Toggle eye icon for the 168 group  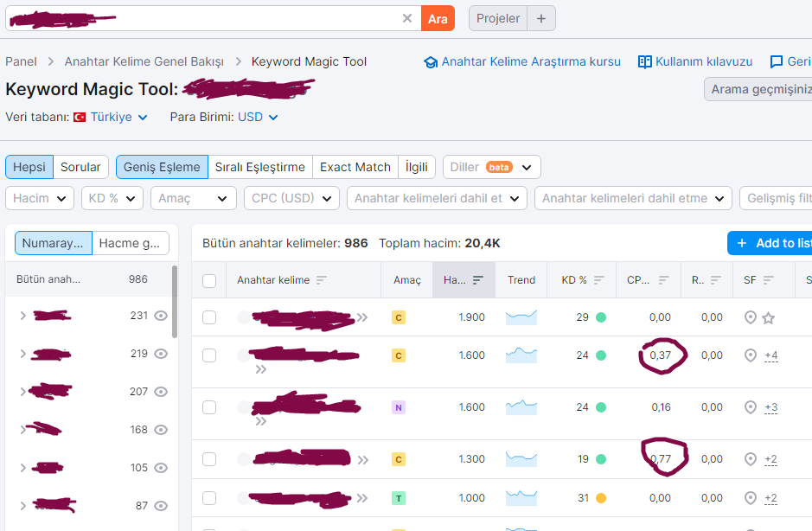click(161, 430)
